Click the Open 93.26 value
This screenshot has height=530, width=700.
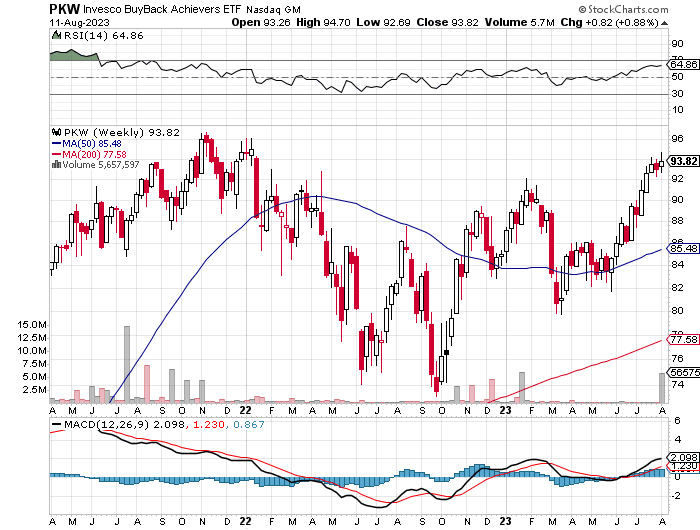pos(260,22)
